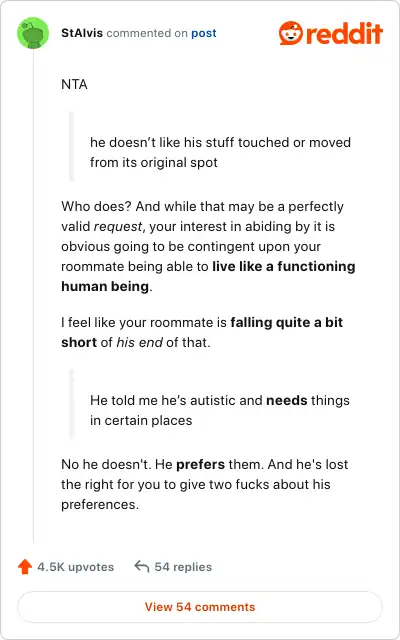The image size is (400, 640).
Task: Click the reddit wordmark text
Action: point(344,33)
